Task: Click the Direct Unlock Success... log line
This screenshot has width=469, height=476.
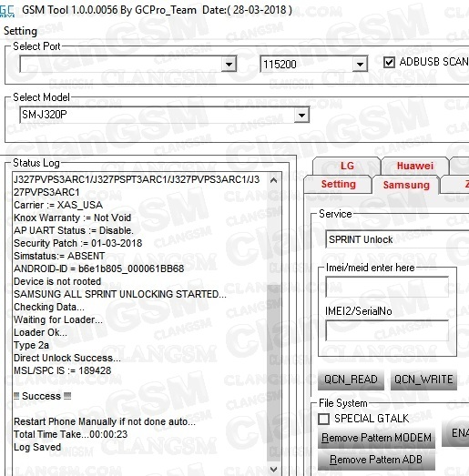Action: (x=67, y=358)
